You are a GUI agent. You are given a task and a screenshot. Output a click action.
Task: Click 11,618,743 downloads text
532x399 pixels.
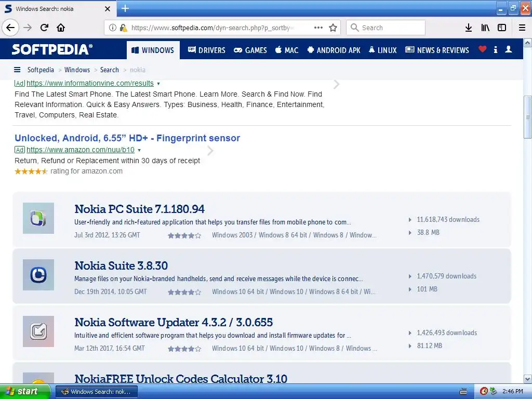tap(448, 220)
